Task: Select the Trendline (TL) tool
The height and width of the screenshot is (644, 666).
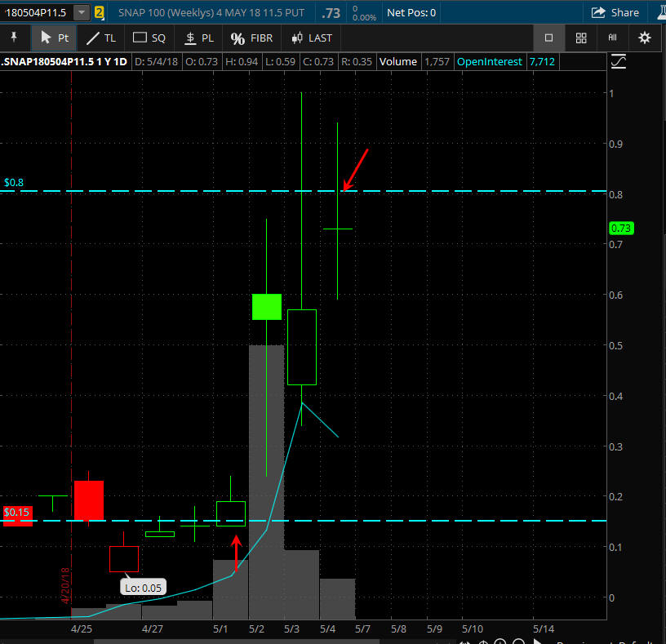Action: [x=101, y=38]
